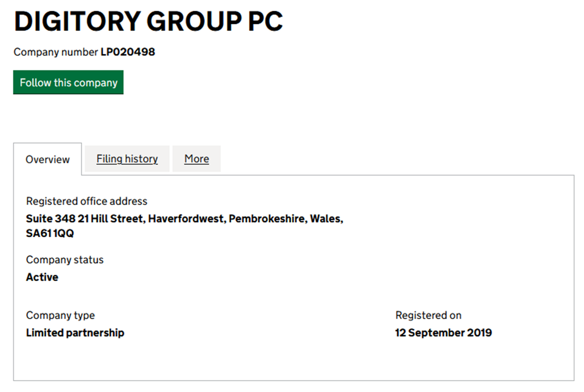
Task: Click the postcode SA61 1QQ
Action: pos(50,233)
